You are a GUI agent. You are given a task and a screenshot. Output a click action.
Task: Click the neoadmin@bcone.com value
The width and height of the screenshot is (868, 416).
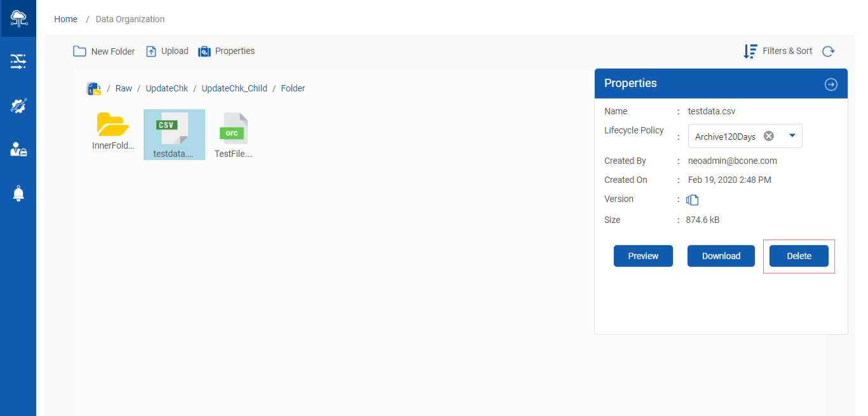[x=732, y=161]
